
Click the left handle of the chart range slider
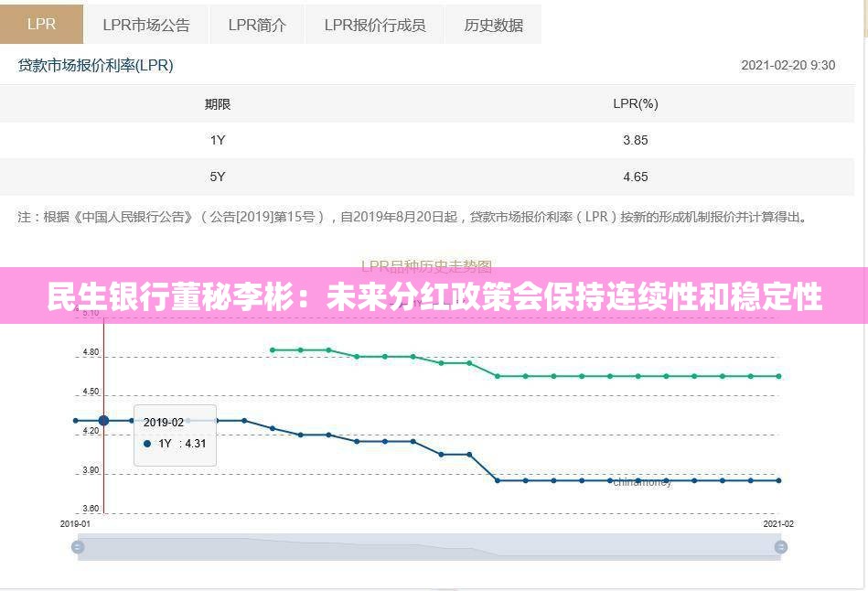click(x=78, y=547)
